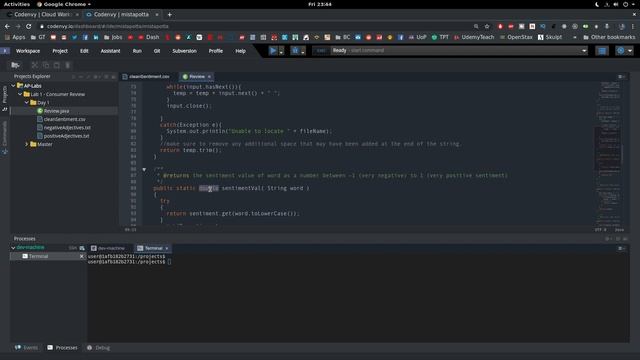Open the Help menu
Image resolution: width=640 pixels, height=360 pixels.
[x=240, y=51]
